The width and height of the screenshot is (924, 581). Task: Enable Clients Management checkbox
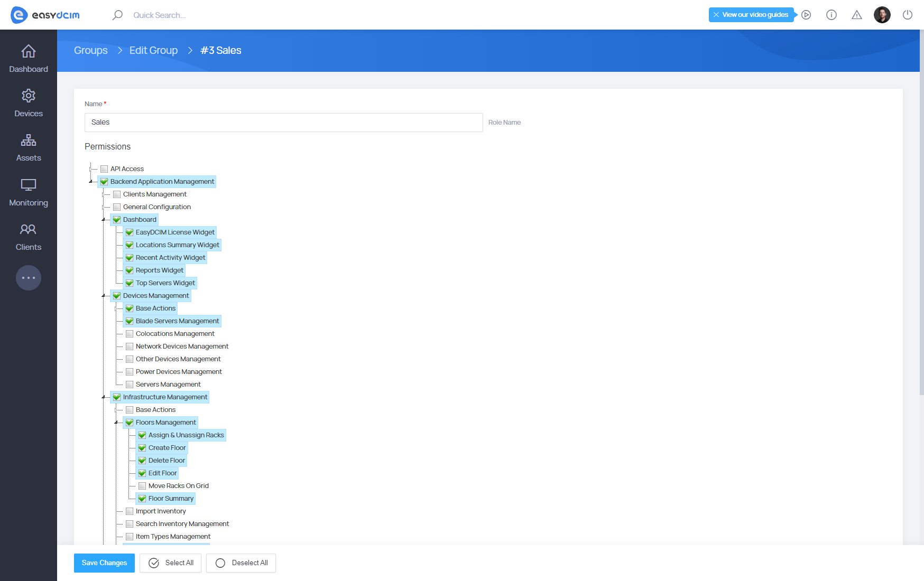[x=117, y=194]
